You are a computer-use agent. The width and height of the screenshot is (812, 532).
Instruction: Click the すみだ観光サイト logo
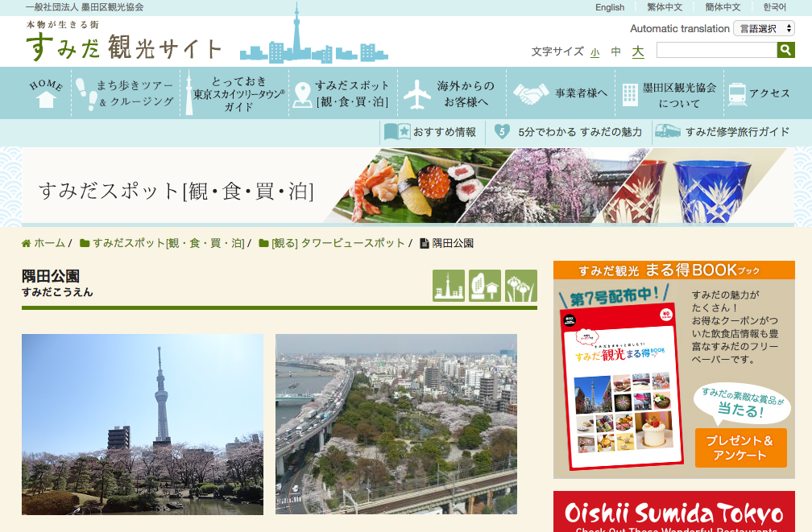pyautogui.click(x=124, y=41)
